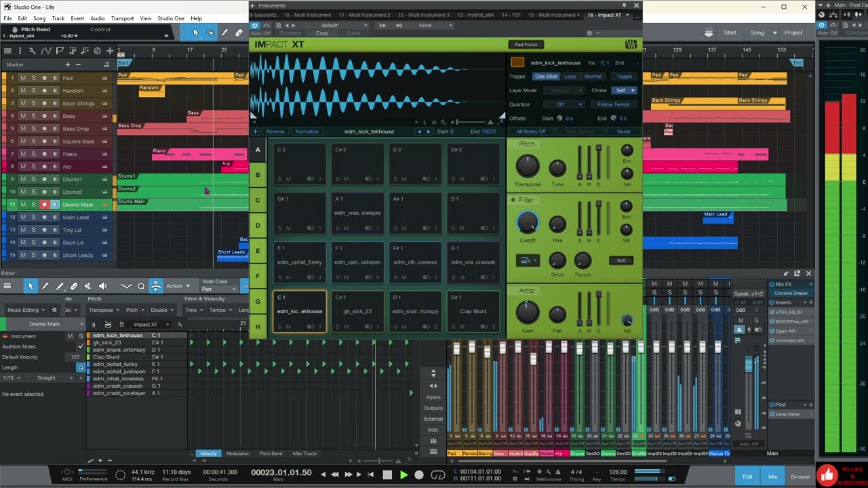Image resolution: width=868 pixels, height=488 pixels.
Task: Click the Cutoff filter knob
Action: [x=528, y=223]
